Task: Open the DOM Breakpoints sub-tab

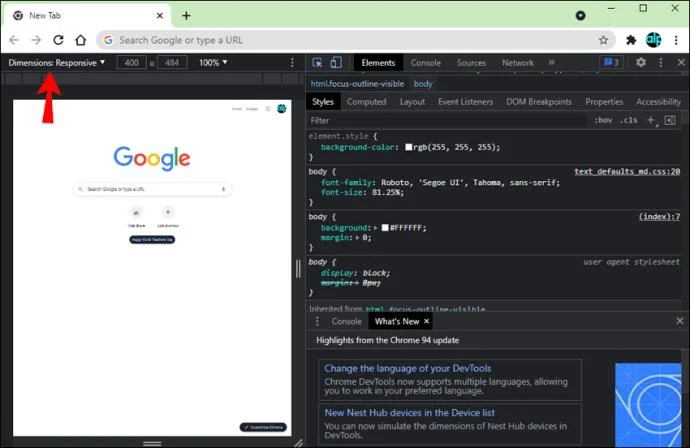Action: tap(539, 102)
